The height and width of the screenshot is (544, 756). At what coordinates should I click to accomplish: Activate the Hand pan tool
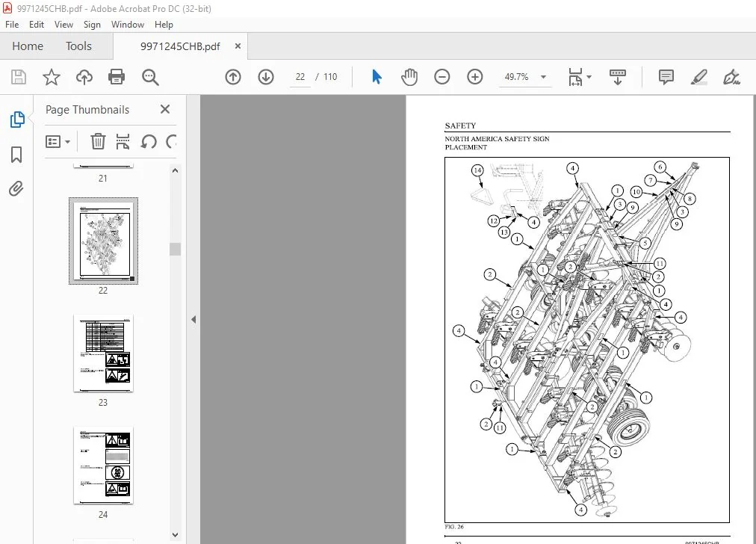[409, 77]
